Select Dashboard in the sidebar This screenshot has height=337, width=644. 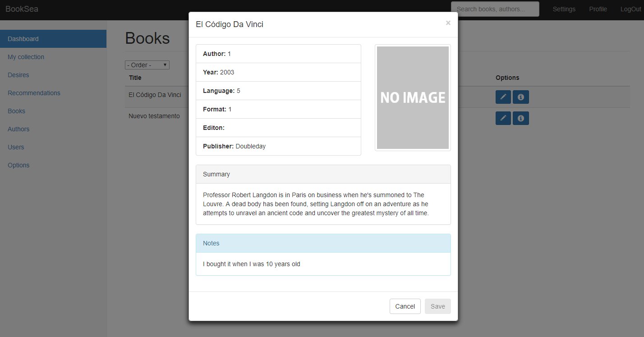[23, 39]
